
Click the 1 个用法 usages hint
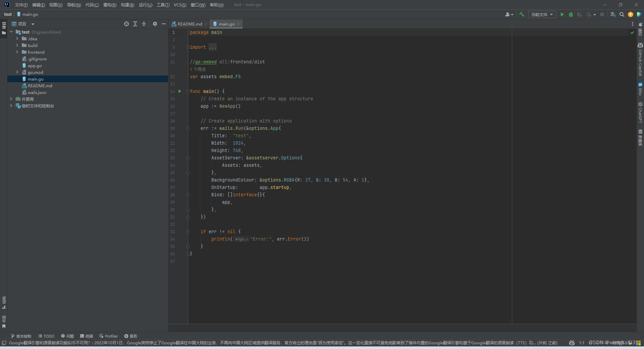(198, 69)
